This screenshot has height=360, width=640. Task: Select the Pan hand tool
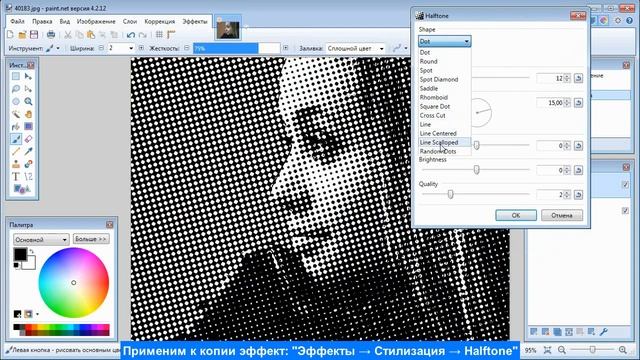[x=28, y=114]
